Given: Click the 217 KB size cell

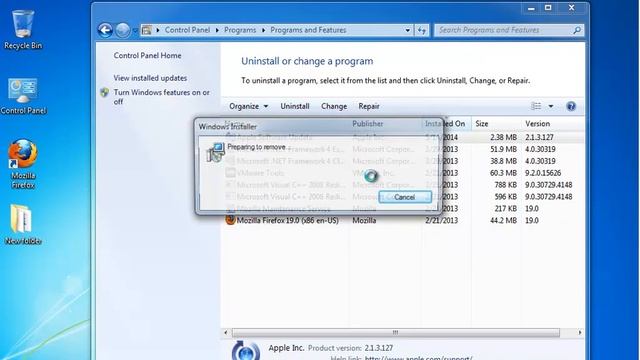Looking at the screenshot, I should pos(505,209).
